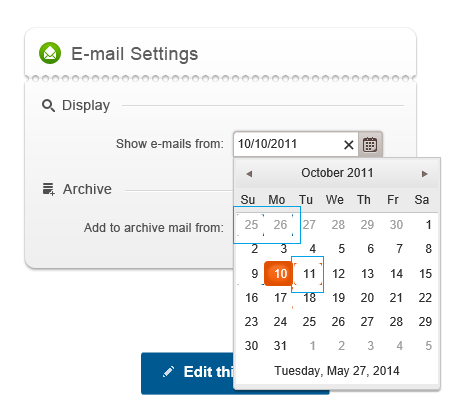Go to next month arrow
Image resolution: width=450 pixels, height=407 pixels.
click(x=424, y=174)
